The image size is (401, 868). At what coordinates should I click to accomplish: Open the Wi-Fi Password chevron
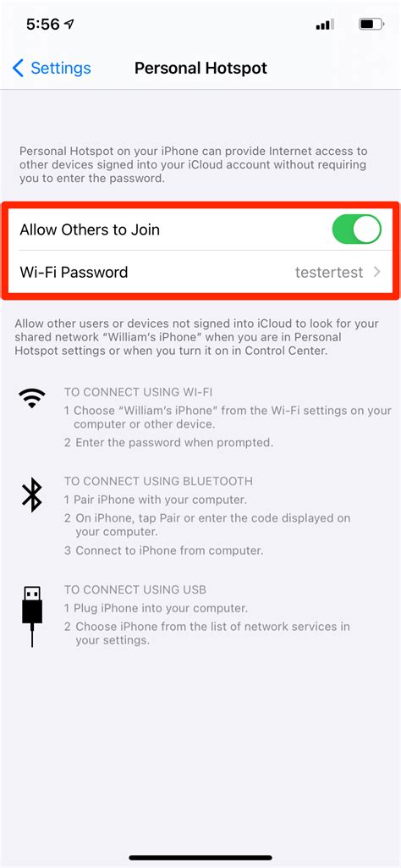coord(376,272)
